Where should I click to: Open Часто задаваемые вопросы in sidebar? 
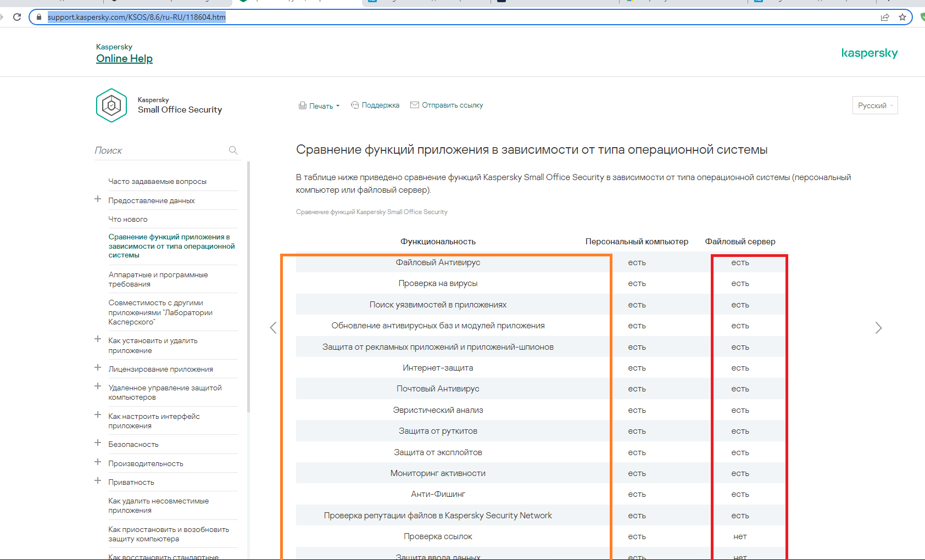pyautogui.click(x=157, y=182)
